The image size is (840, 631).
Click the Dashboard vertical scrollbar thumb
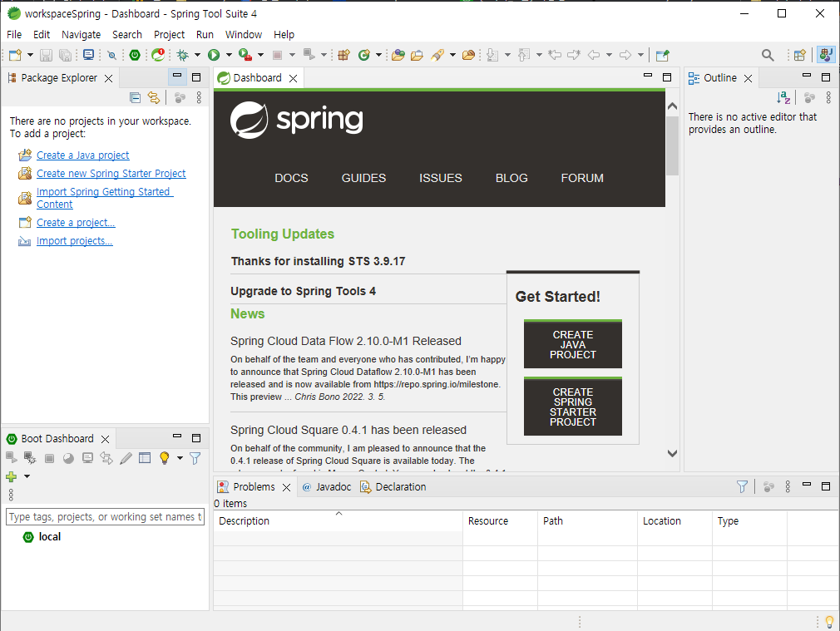click(x=672, y=145)
